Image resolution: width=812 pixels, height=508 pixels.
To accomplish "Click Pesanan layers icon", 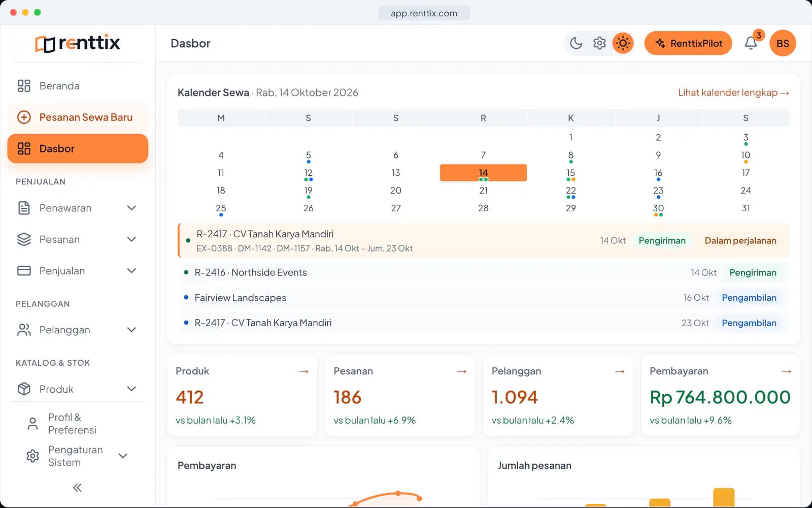I will (x=24, y=239).
